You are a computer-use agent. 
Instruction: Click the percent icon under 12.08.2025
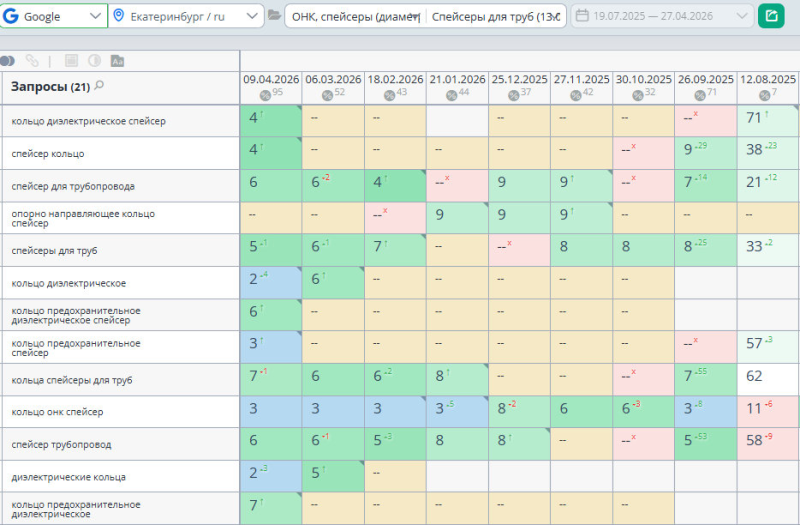pyautogui.click(x=764, y=95)
